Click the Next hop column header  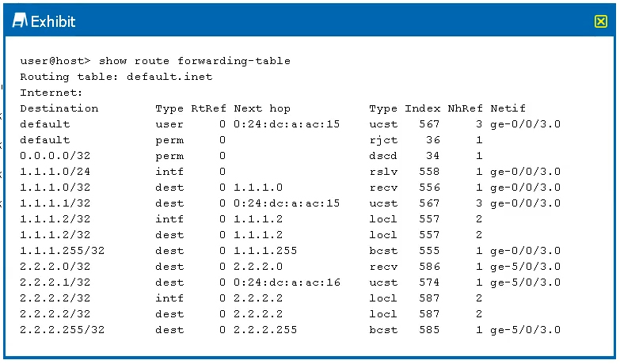coord(262,108)
